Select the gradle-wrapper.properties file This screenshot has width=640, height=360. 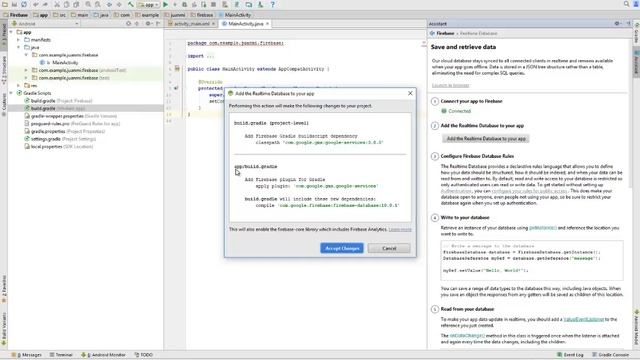(x=70, y=116)
